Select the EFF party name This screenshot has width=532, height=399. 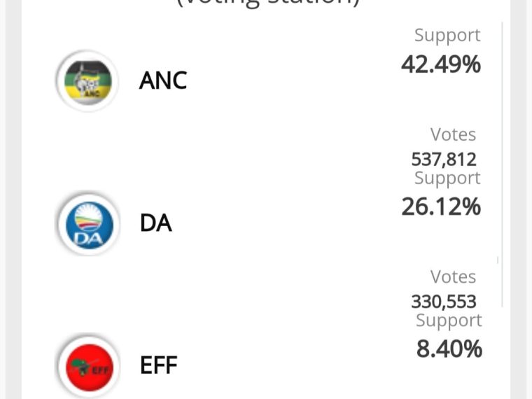click(x=158, y=366)
